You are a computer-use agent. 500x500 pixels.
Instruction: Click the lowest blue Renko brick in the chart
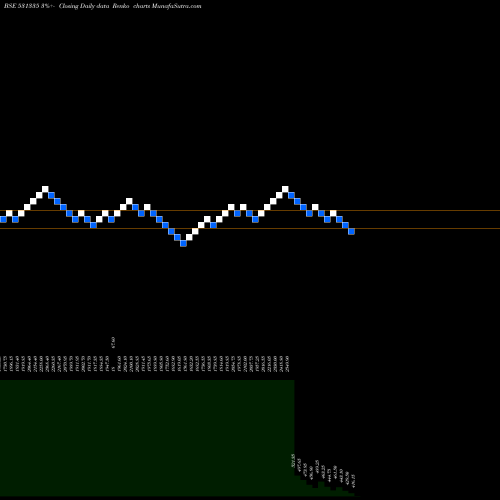point(183,243)
